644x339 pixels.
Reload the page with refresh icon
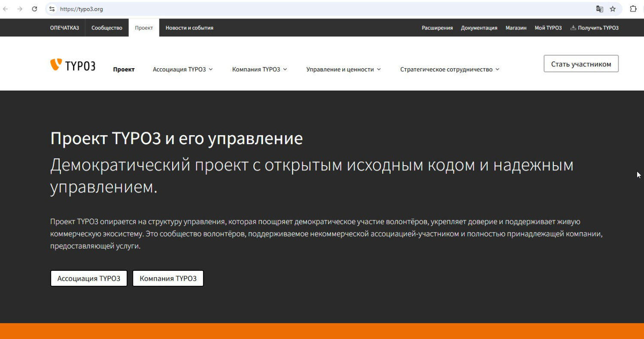[x=35, y=9]
